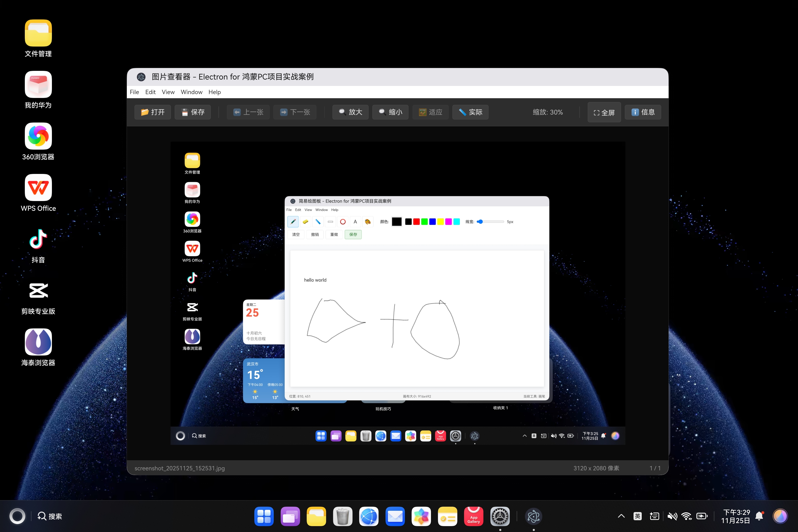Go to the previous image with 上一张
Image resolution: width=798 pixels, height=532 pixels.
point(248,112)
